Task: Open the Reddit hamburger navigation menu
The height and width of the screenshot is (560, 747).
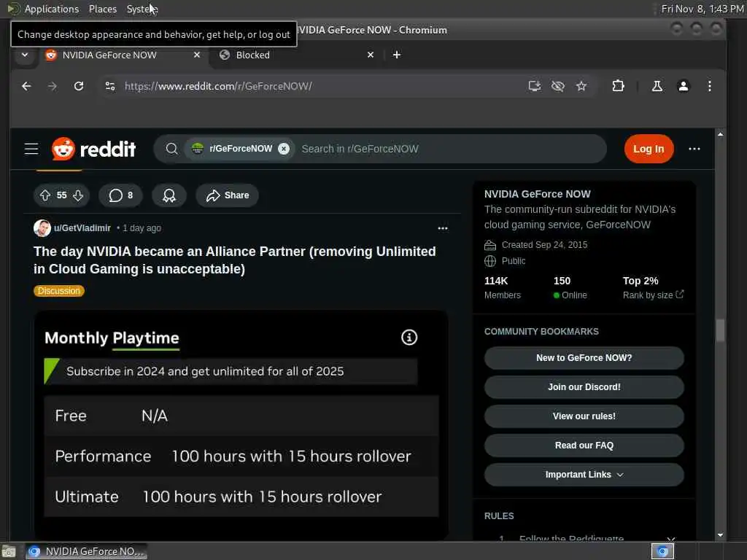Action: 31,149
